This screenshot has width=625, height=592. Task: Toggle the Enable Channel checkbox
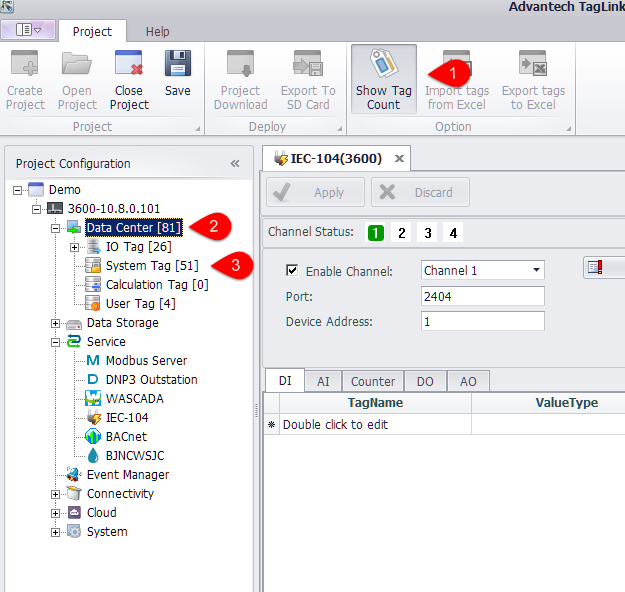point(292,271)
